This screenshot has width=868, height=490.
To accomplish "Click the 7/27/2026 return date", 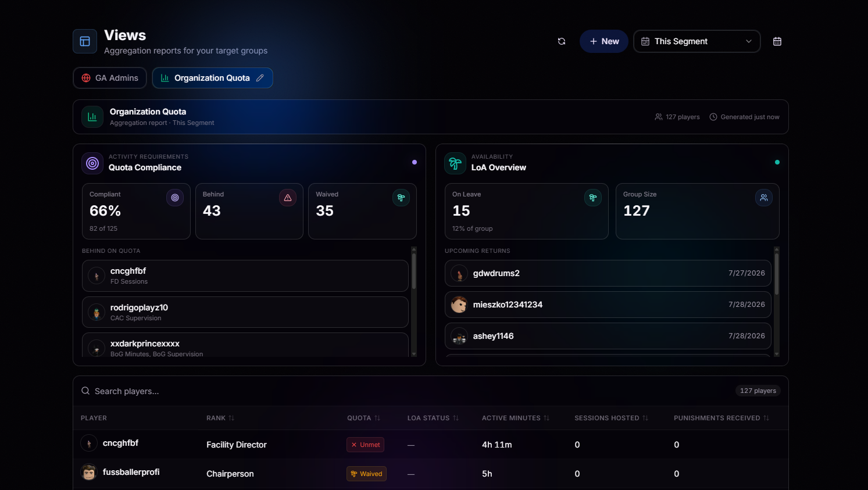I will (x=746, y=273).
